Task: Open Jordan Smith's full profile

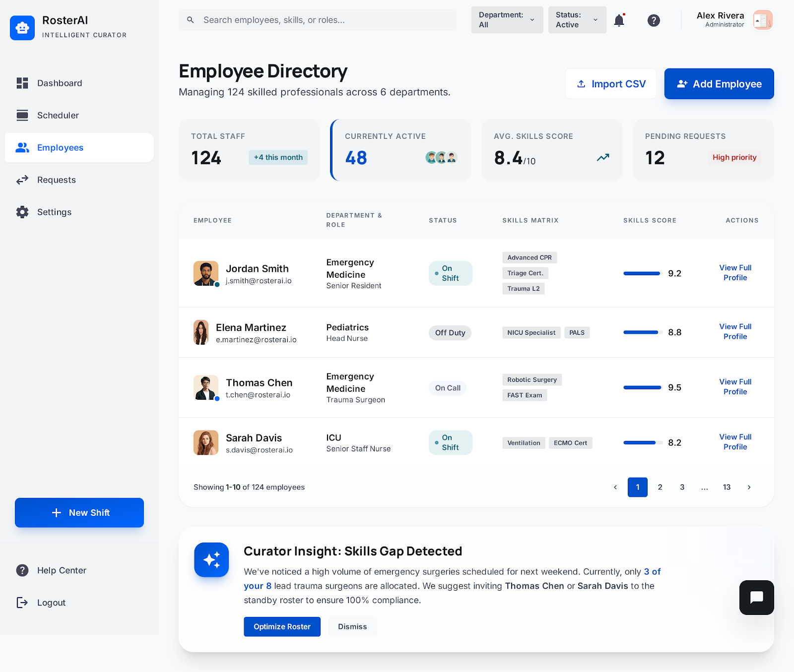Action: [x=735, y=273]
